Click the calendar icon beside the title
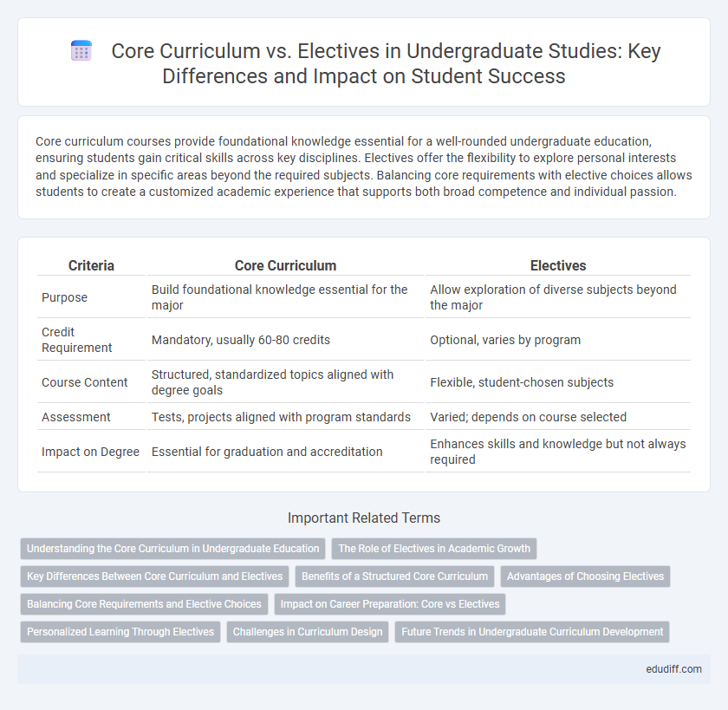The width and height of the screenshot is (728, 710). 81,51
